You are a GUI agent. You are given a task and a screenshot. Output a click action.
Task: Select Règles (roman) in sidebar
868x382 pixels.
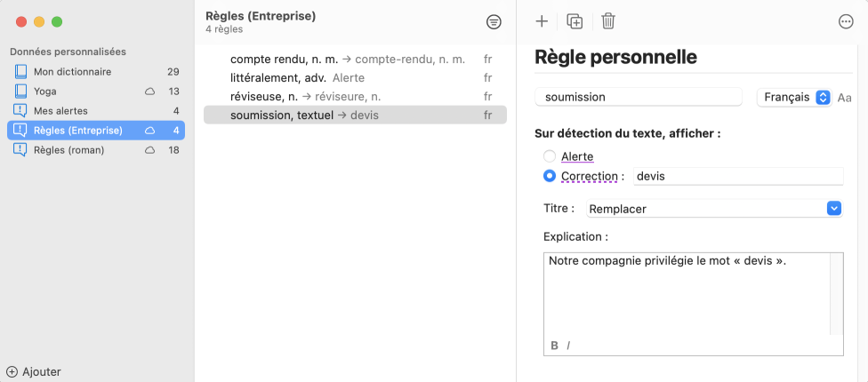68,150
